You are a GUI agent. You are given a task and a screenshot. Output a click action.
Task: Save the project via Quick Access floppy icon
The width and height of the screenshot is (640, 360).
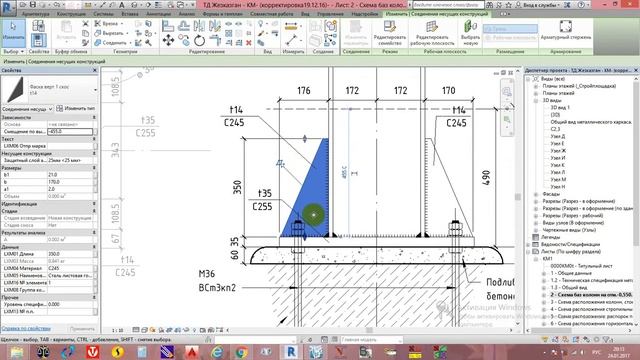[33, 5]
